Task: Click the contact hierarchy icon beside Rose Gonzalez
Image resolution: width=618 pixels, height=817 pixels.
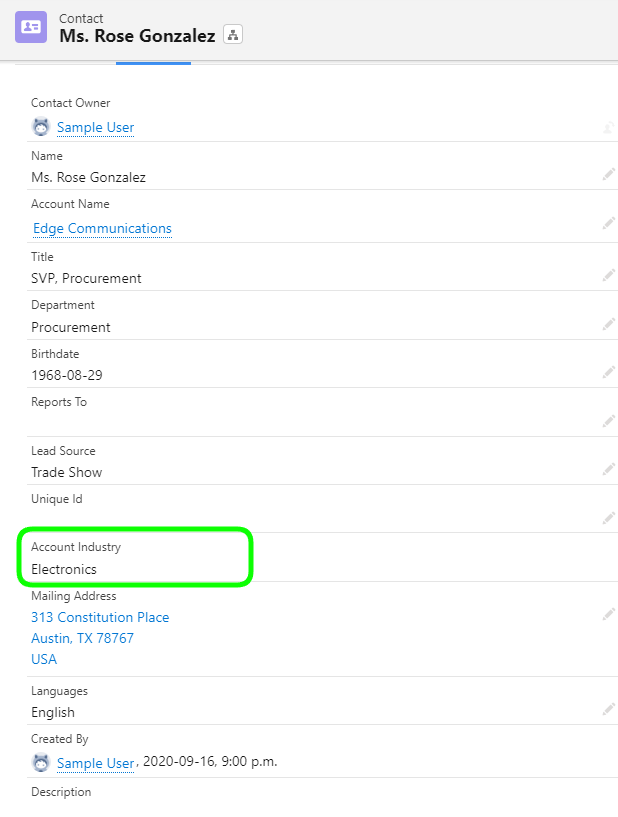Action: (x=233, y=33)
